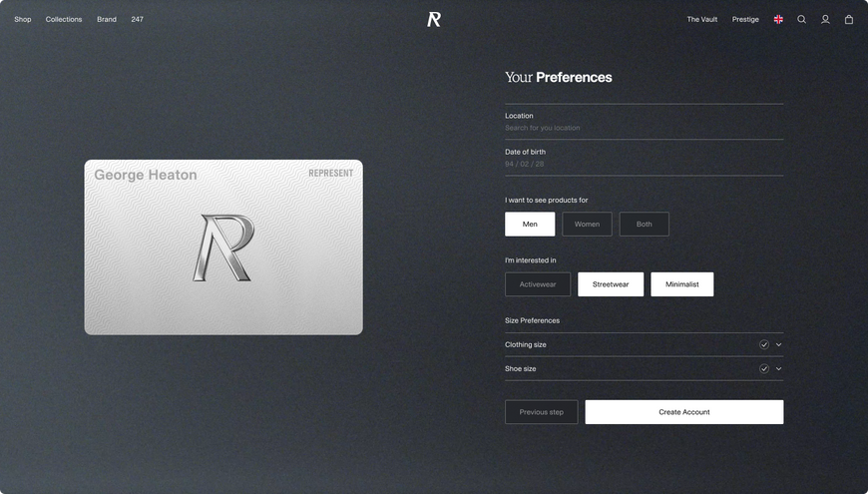
Task: Toggle Streetwear interest
Action: pos(611,284)
